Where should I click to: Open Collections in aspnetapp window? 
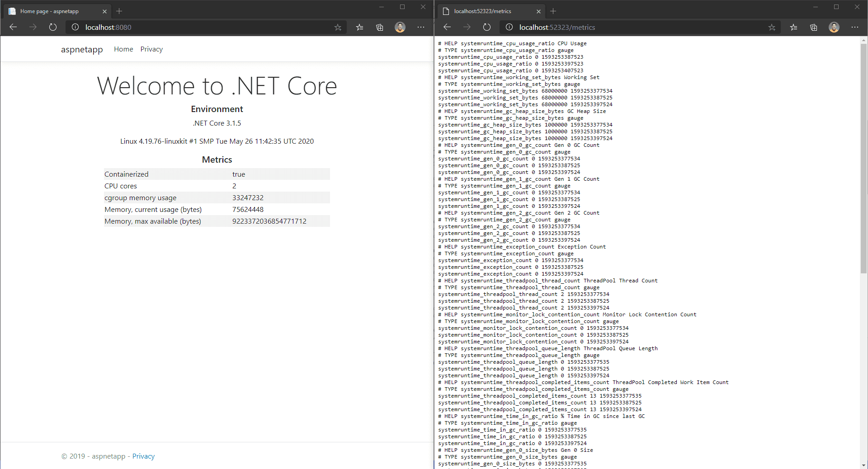380,27
